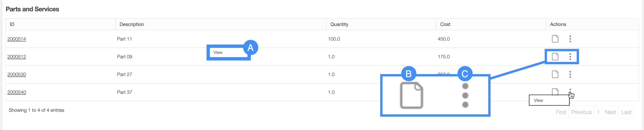Click the document icon in Part 37 row

tap(555, 91)
